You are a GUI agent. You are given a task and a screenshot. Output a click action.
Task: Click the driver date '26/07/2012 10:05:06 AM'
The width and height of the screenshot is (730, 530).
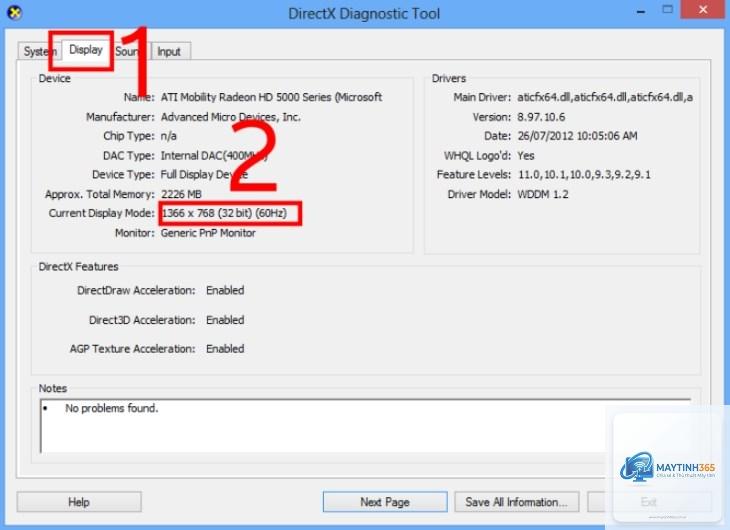[577, 136]
